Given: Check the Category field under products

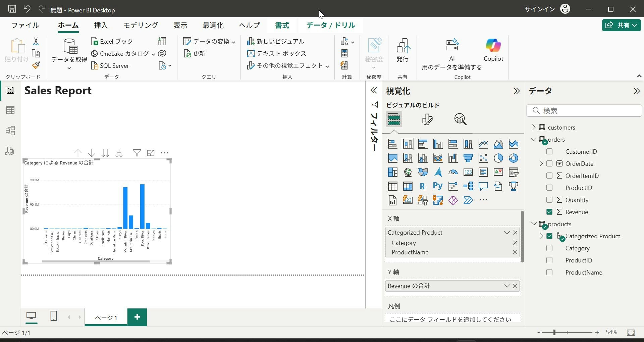Looking at the screenshot, I should click(x=549, y=248).
